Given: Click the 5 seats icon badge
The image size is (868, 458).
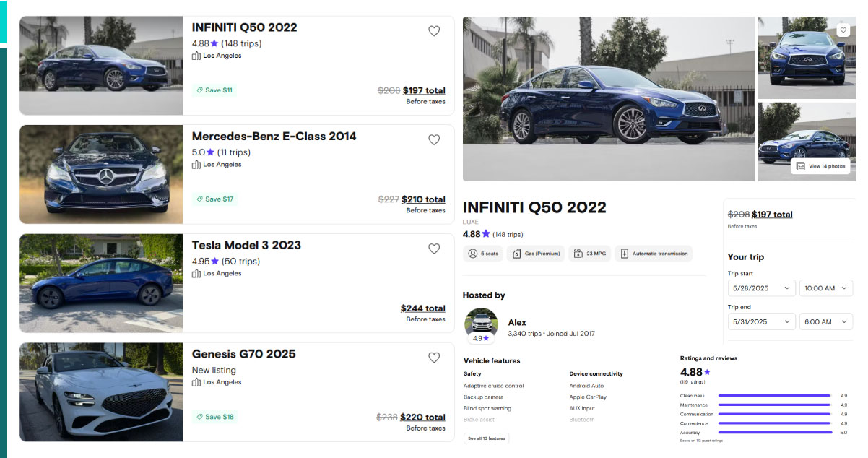Looking at the screenshot, I should coord(482,254).
